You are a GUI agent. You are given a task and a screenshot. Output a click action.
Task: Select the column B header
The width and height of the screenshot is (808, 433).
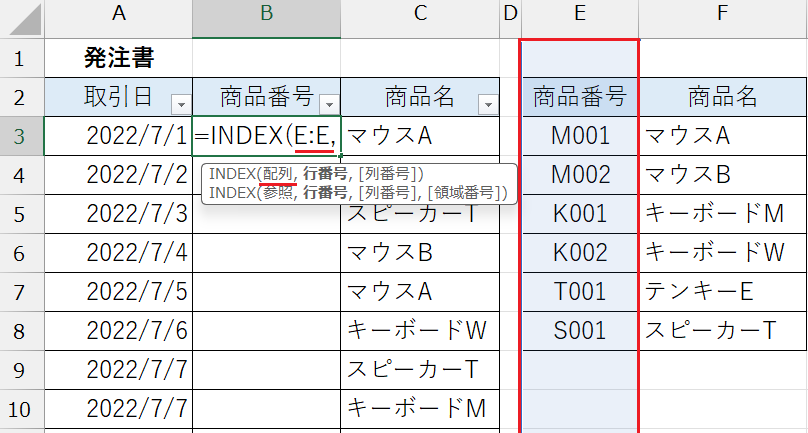[266, 13]
